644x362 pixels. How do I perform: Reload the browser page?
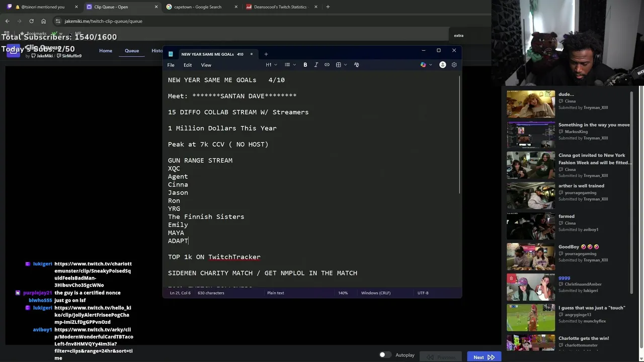coord(31,21)
